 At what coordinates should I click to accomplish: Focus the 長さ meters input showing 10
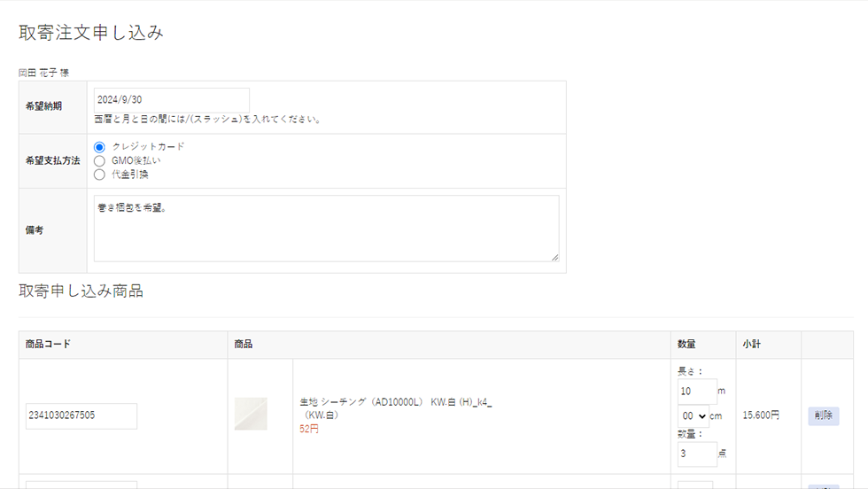coord(697,392)
